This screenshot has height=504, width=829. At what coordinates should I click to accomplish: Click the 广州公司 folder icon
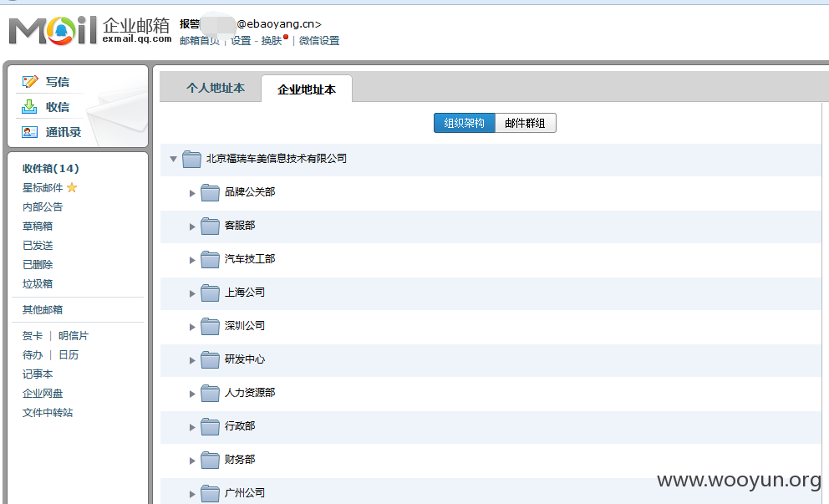pyautogui.click(x=210, y=493)
